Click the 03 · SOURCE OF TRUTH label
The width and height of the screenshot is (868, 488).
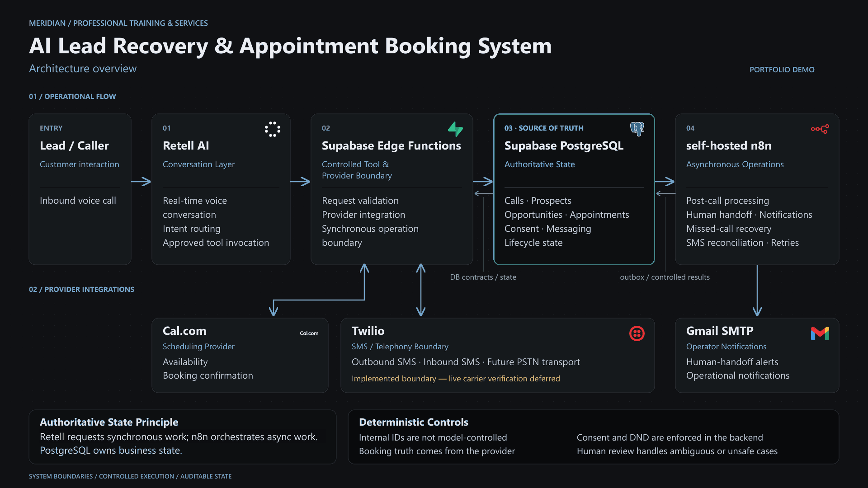tap(544, 128)
